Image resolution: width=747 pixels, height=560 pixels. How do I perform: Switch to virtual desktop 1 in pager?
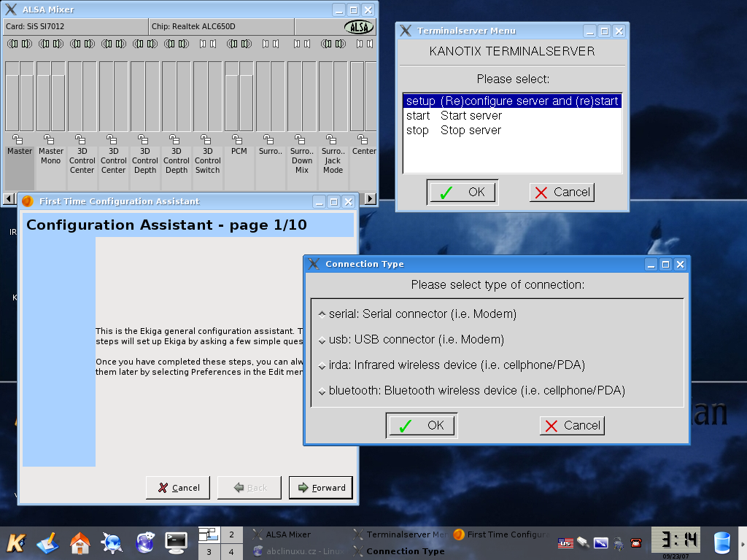coord(209,534)
